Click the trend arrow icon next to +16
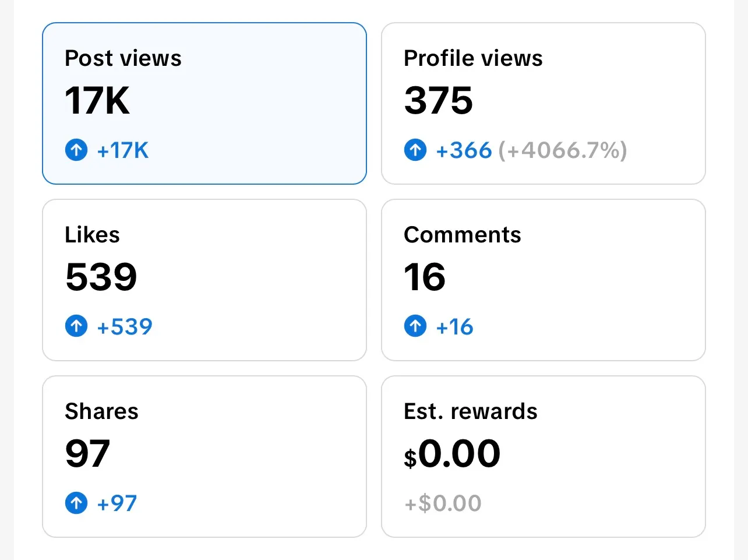Viewport: 748px width, 560px height. point(415,326)
